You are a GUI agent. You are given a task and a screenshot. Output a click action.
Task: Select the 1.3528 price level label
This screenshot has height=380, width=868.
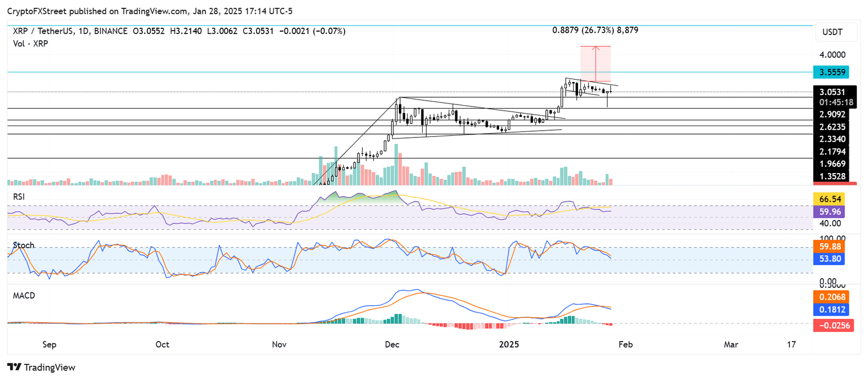coord(834,177)
